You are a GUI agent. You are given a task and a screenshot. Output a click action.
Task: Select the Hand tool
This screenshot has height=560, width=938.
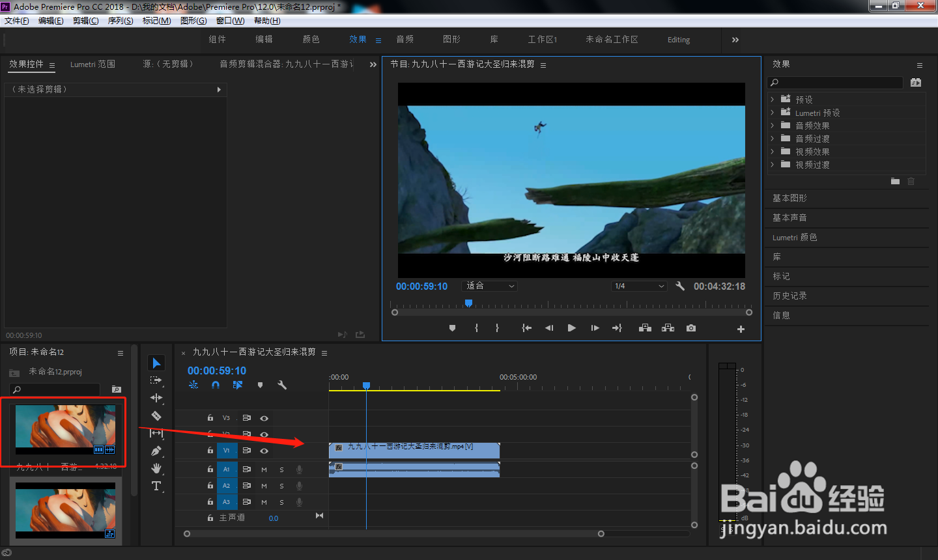tap(156, 468)
